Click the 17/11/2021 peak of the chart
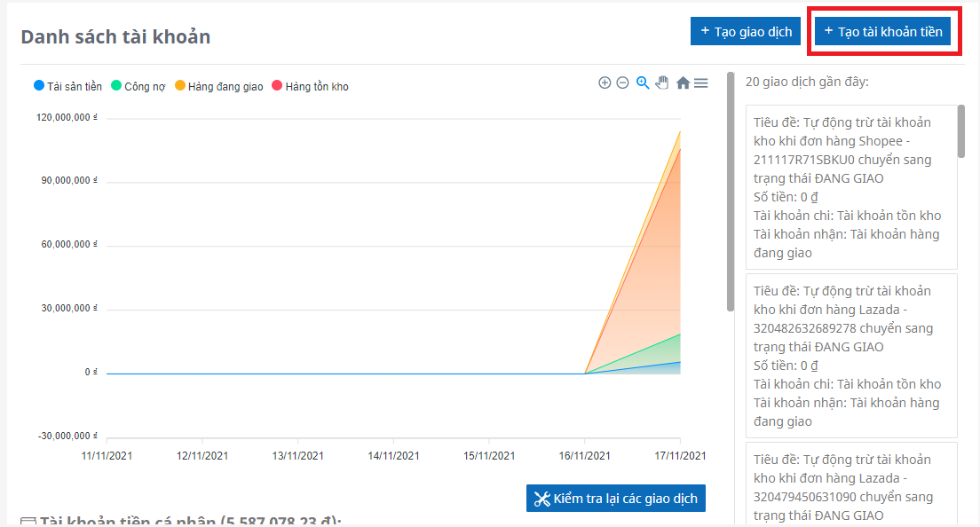 coord(680,131)
